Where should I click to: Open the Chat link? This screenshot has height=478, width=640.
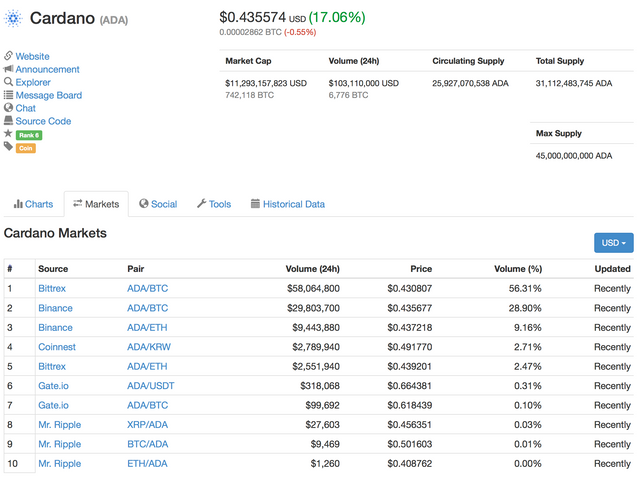[x=26, y=108]
